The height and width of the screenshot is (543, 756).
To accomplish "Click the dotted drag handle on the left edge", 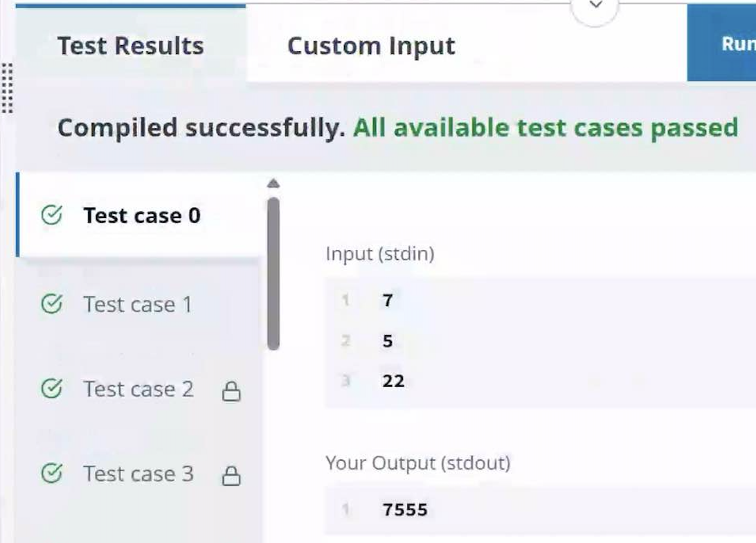I will click(7, 88).
